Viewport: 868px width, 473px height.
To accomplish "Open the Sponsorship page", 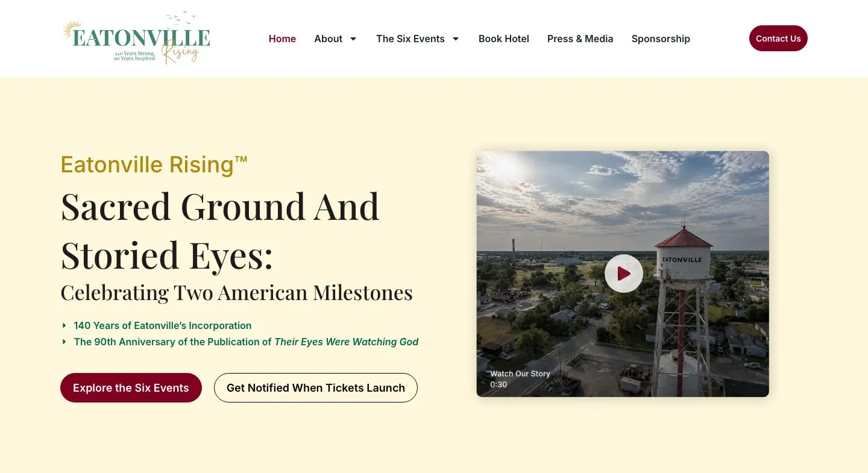I will (x=661, y=39).
